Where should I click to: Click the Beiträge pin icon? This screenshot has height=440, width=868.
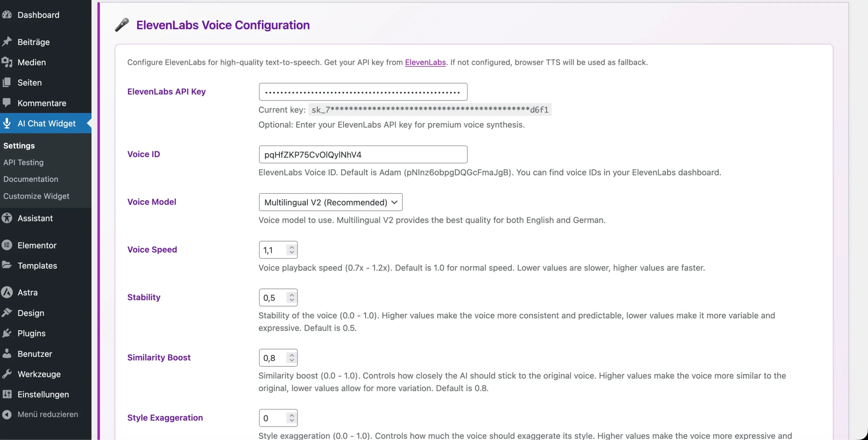(x=7, y=42)
